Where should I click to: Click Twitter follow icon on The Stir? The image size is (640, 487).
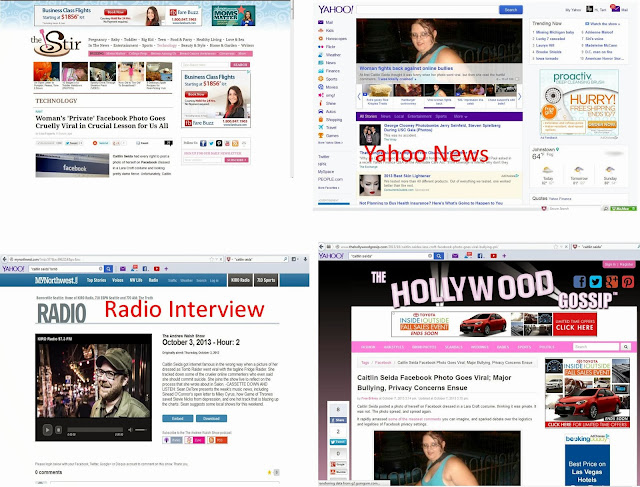(x=211, y=143)
